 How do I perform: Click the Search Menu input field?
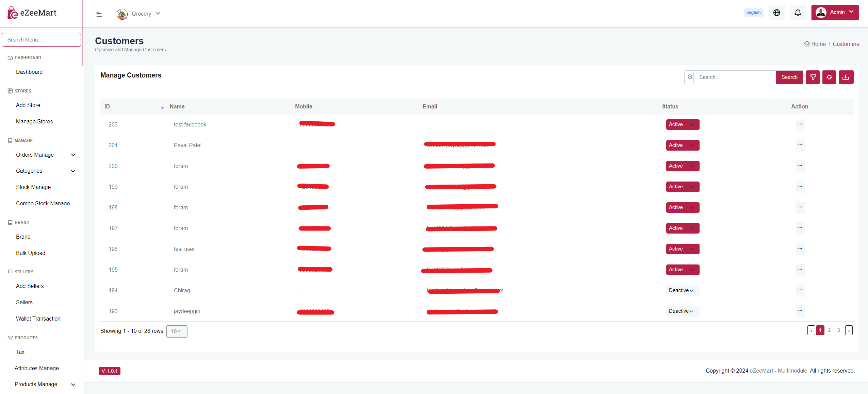point(41,40)
